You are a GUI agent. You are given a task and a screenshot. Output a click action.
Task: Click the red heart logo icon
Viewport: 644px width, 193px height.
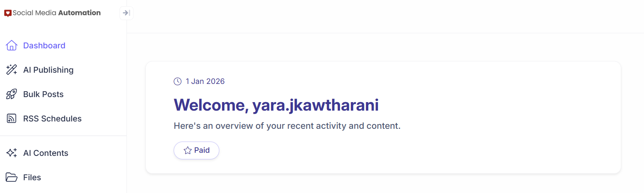pyautogui.click(x=8, y=13)
